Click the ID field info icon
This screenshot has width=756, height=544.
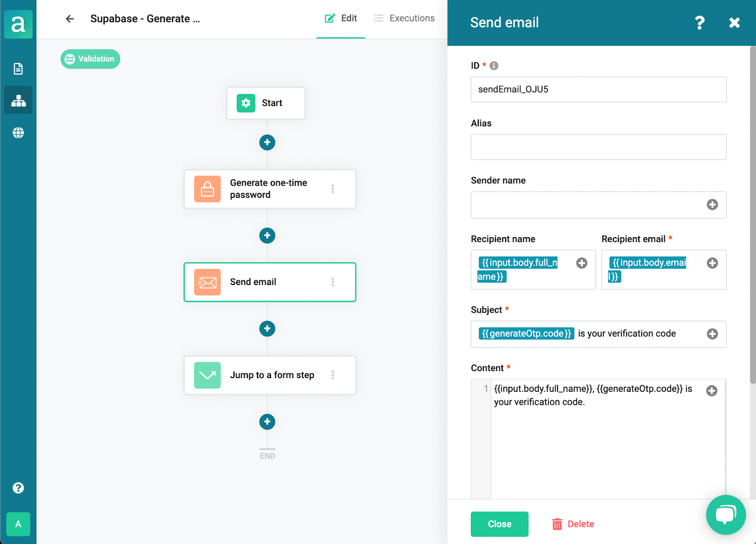tap(494, 66)
